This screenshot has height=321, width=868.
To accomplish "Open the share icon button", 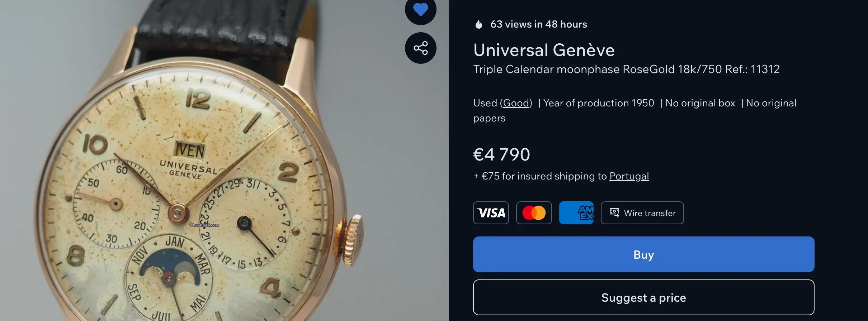I will click(x=420, y=48).
